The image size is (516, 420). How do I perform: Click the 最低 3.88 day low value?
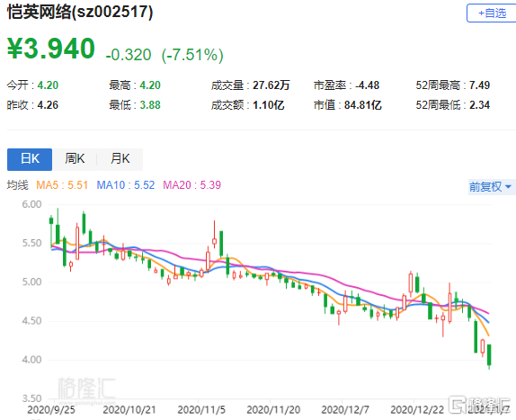tap(150, 105)
